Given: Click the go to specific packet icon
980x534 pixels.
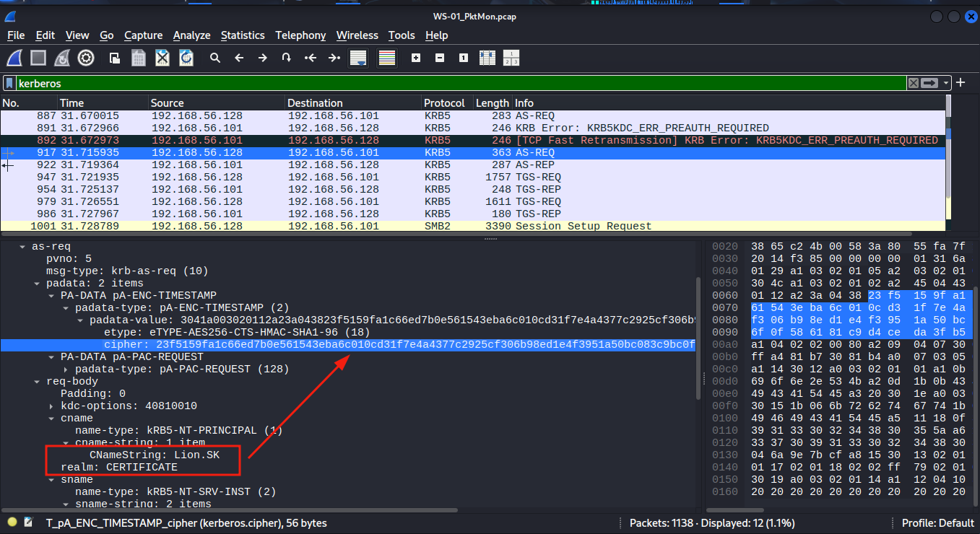Looking at the screenshot, I should 286,58.
